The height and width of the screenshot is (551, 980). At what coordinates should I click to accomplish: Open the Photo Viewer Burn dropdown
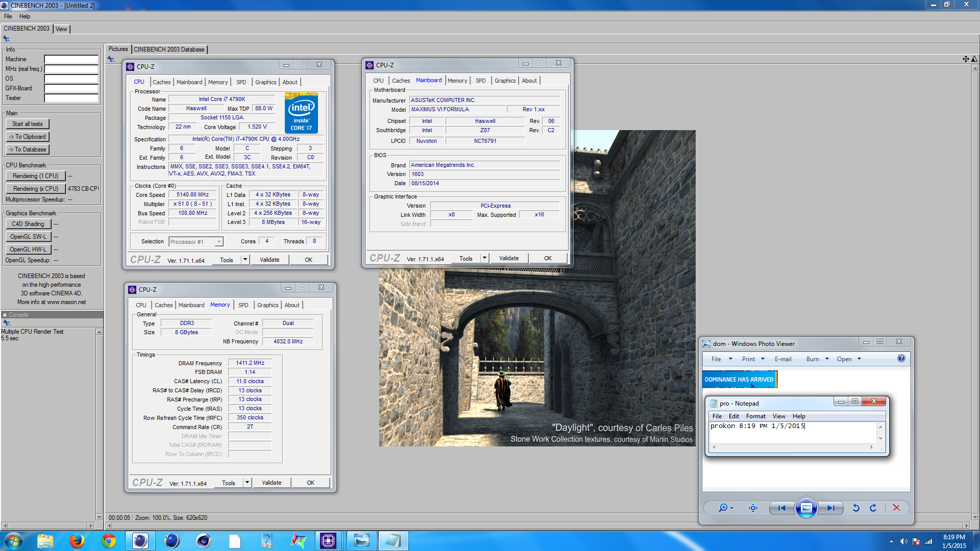point(818,359)
